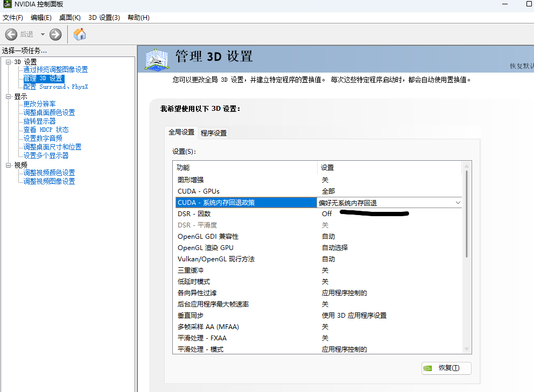Open the 3D 设置(3) menu
Viewport: 534px width, 392px height.
coord(104,18)
